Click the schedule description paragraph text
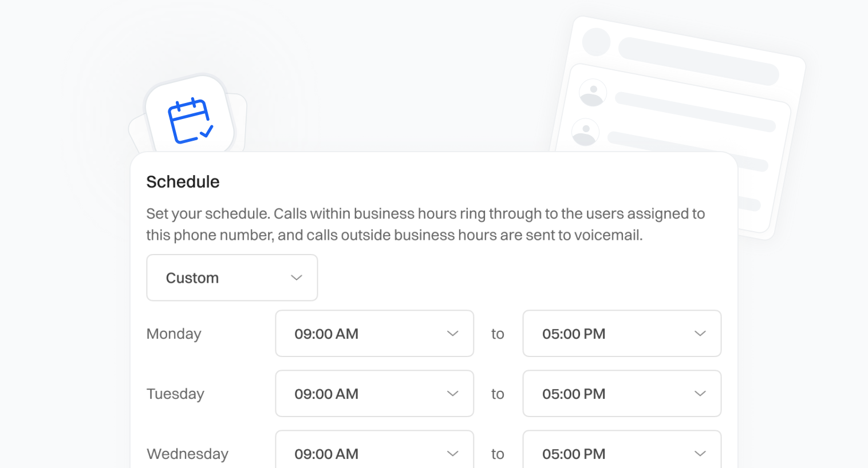Image resolution: width=868 pixels, height=468 pixels. (425, 224)
